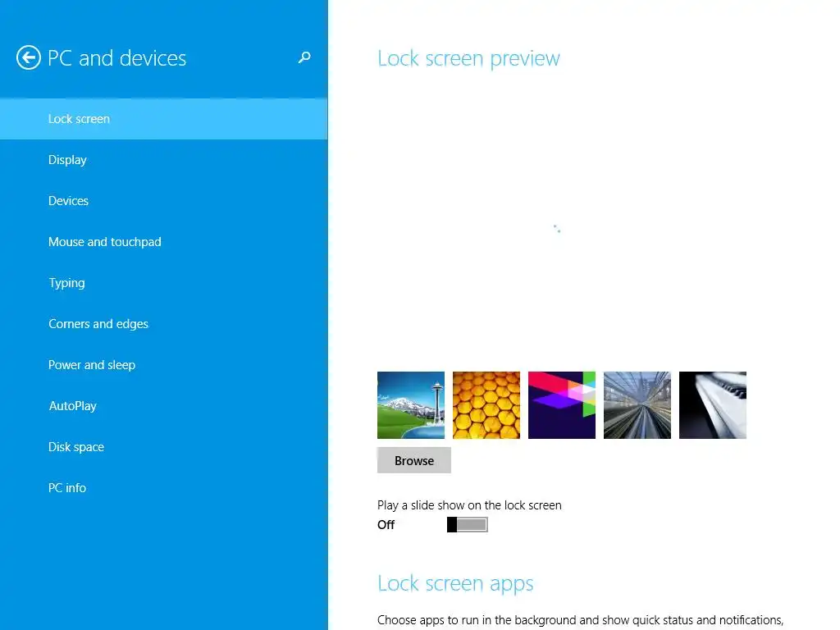Open Corners and edges settings
The height and width of the screenshot is (630, 840).
point(164,323)
